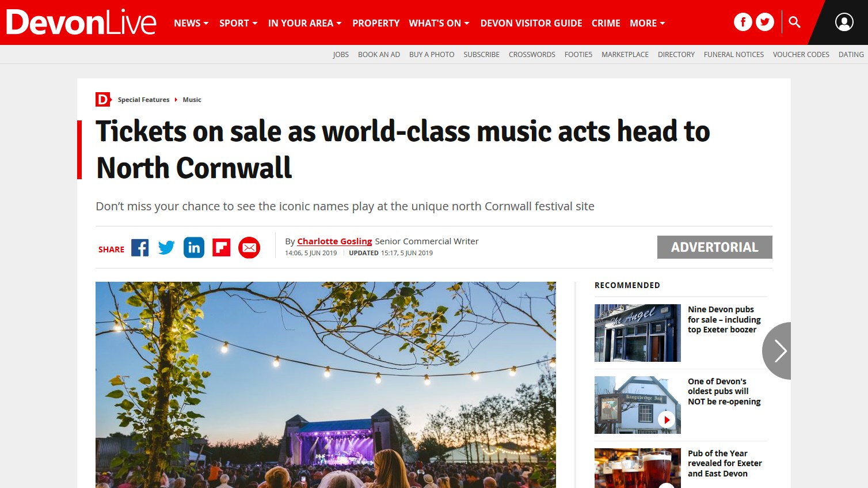Viewport: 868px width, 488px height.
Task: Go to the Property section
Action: tap(376, 23)
